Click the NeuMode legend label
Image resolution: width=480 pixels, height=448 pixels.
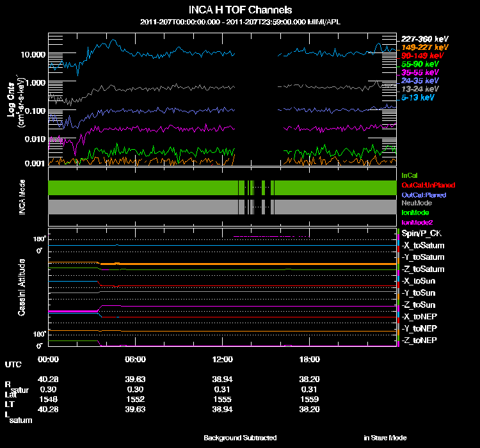pyautogui.click(x=415, y=203)
